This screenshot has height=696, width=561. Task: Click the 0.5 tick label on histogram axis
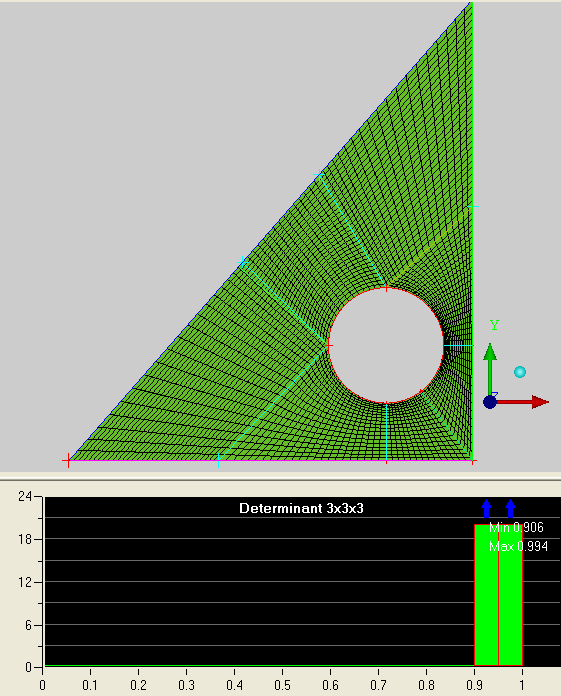click(x=282, y=685)
